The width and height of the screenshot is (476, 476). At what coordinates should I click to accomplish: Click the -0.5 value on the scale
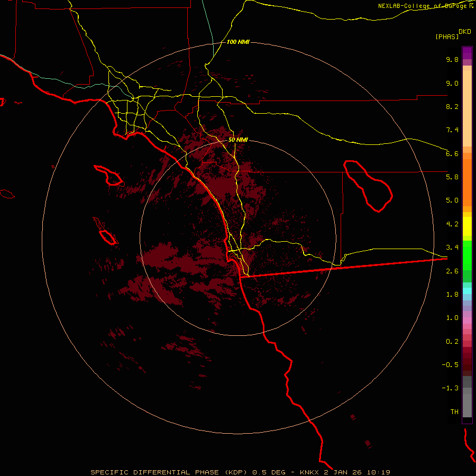[x=450, y=365]
